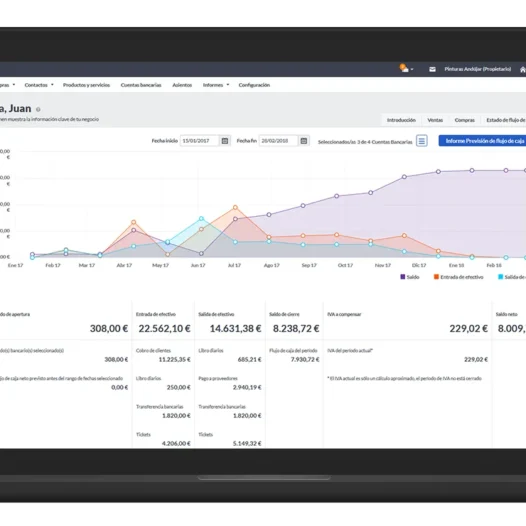Viewport: 526px width, 526px height.
Task: Toggle Entrada de efectivo series in legend
Action: [459, 277]
